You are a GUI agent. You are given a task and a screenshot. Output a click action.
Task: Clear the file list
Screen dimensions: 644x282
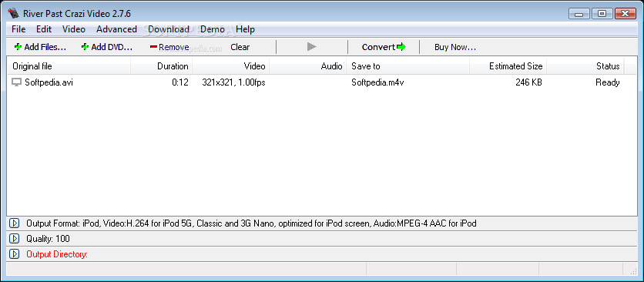coord(240,47)
